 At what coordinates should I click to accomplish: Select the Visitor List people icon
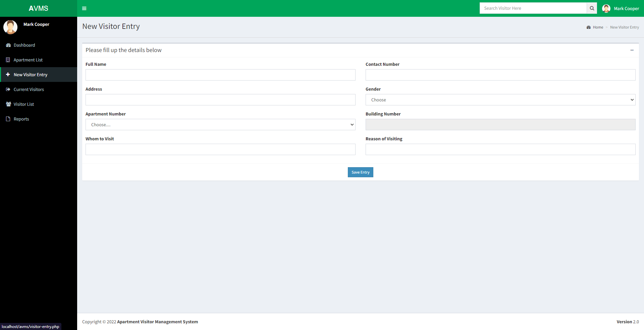[x=8, y=104]
